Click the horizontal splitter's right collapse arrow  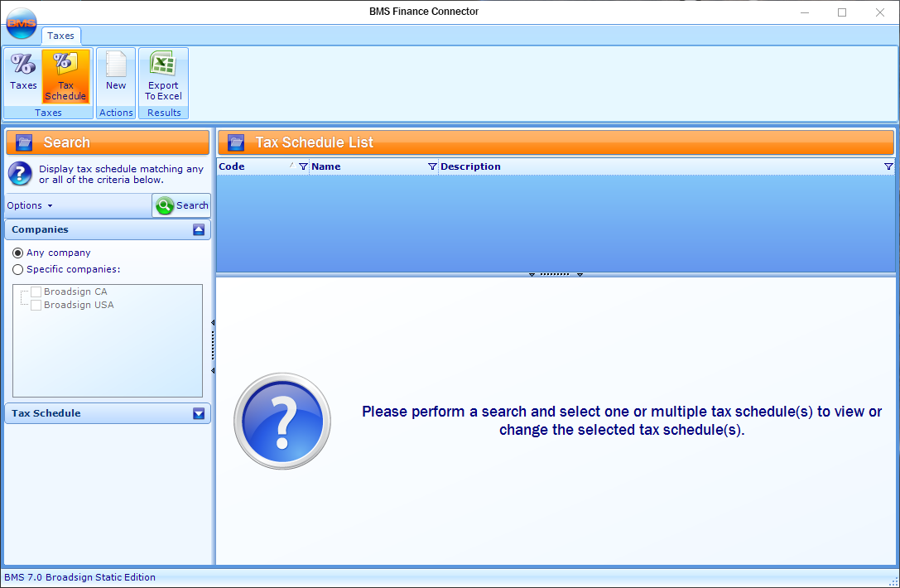pos(580,274)
